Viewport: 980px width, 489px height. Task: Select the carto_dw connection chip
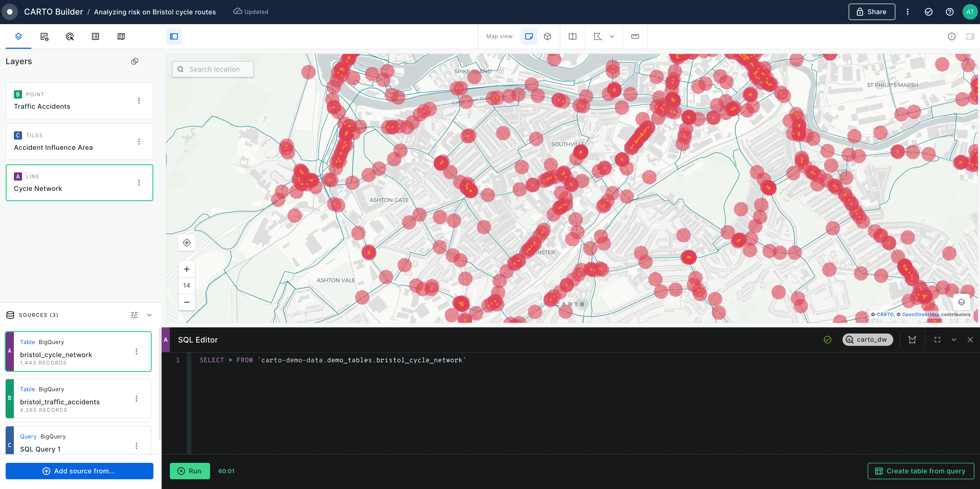click(x=868, y=339)
